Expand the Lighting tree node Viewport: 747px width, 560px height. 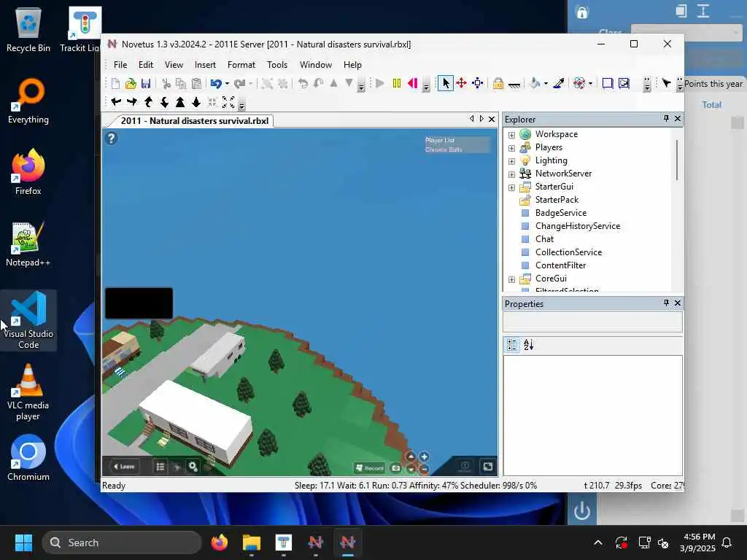(x=511, y=161)
